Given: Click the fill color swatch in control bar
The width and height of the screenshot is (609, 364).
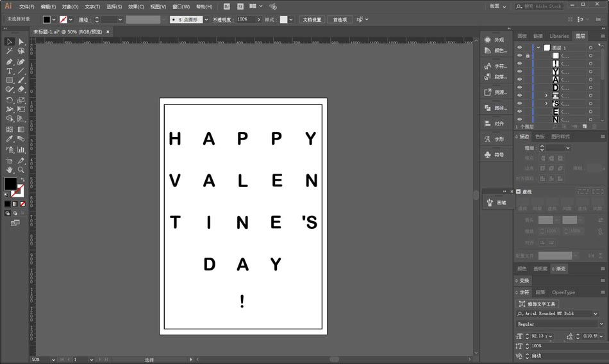Looking at the screenshot, I should point(47,20).
